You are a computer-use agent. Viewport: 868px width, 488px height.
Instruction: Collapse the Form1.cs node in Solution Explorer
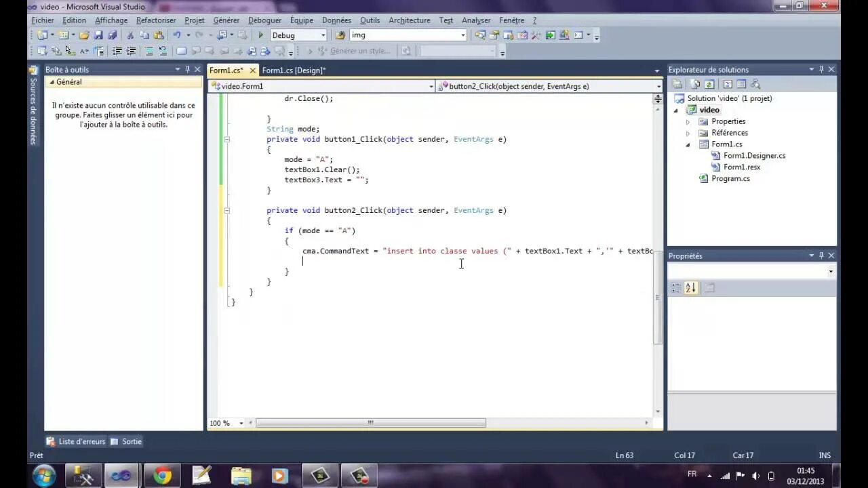(x=688, y=145)
